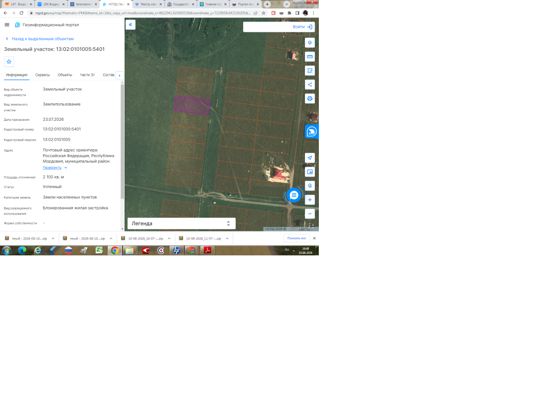This screenshot has height=417, width=560.
Task: Switch to the Сервисы tab
Action: click(42, 75)
